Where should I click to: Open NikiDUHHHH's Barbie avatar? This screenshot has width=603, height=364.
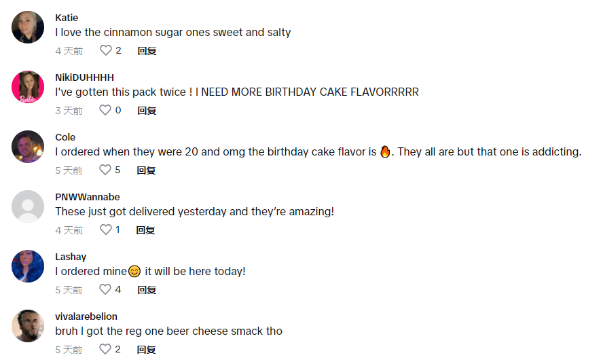28,87
